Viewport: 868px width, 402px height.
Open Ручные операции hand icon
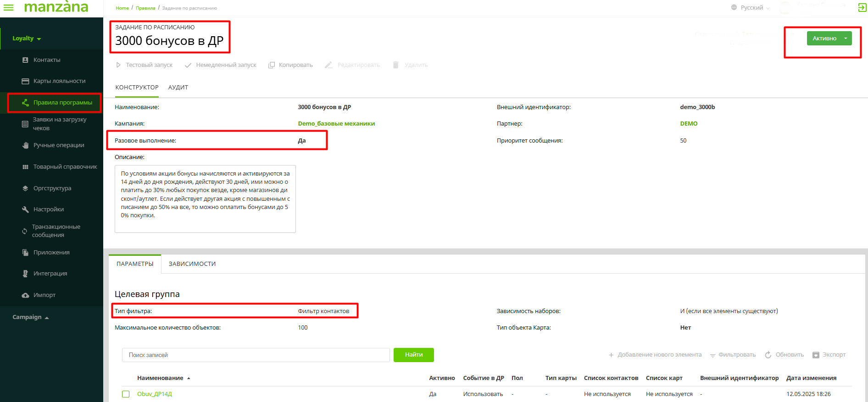pyautogui.click(x=25, y=145)
